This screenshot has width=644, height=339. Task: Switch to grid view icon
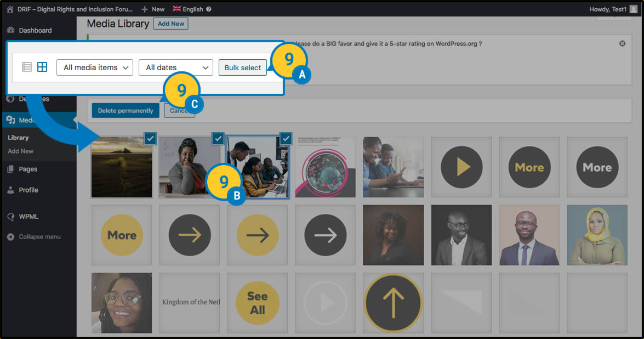(x=42, y=67)
